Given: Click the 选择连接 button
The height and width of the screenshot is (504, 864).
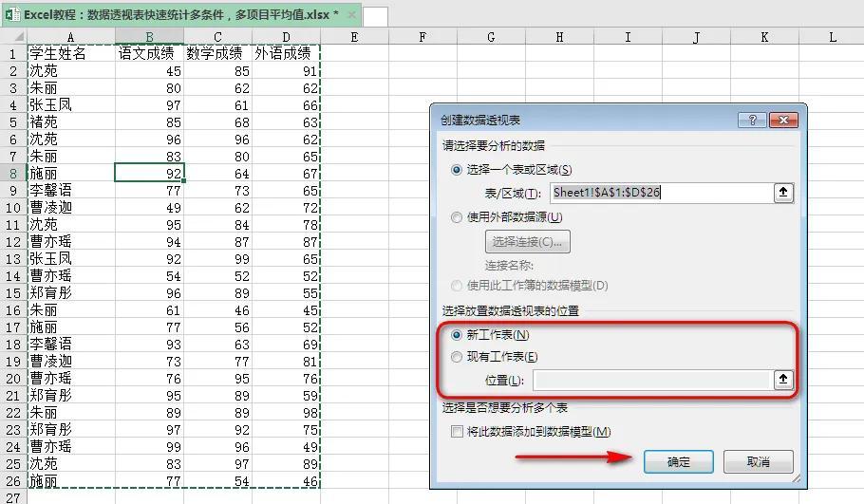Looking at the screenshot, I should (527, 242).
